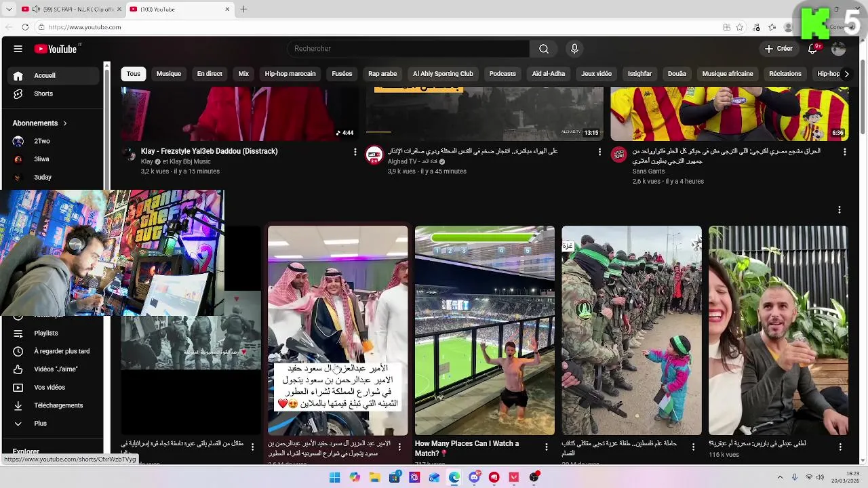Show more filter chips with arrow
This screenshot has height=488, width=868.
[x=846, y=74]
